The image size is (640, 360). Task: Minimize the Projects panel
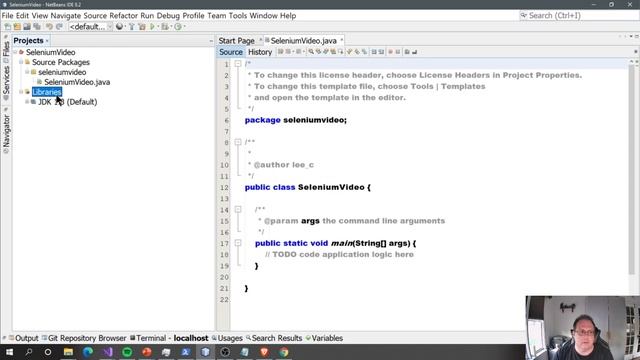click(x=211, y=41)
